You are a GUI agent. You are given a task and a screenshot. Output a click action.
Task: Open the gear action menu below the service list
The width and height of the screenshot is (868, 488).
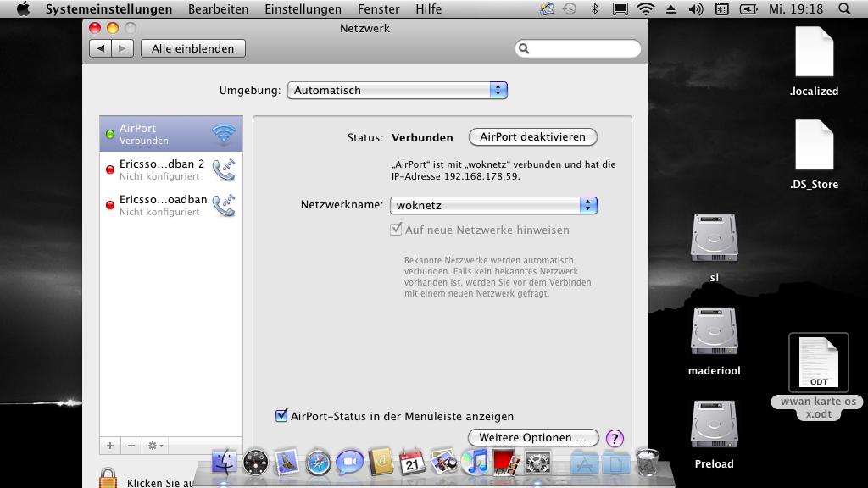point(155,446)
